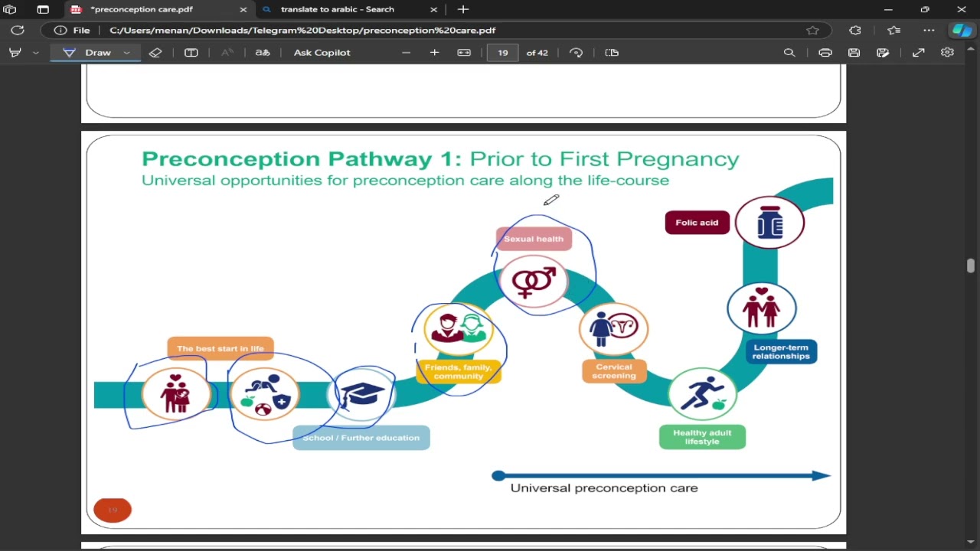Zoom out of the PDF

pos(406,53)
